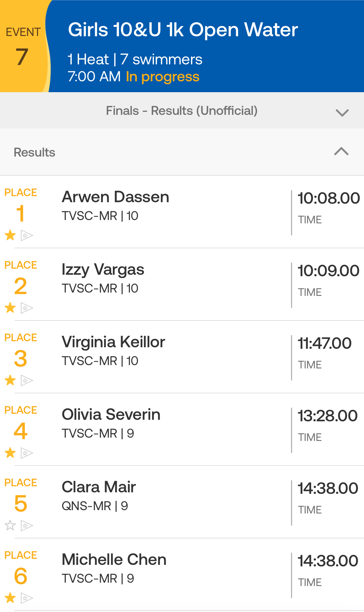Unfavorite Arwen Dassen using the gold star

(x=10, y=235)
